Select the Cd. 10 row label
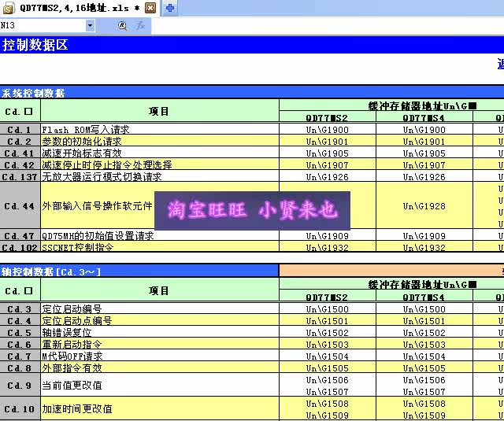 point(20,408)
